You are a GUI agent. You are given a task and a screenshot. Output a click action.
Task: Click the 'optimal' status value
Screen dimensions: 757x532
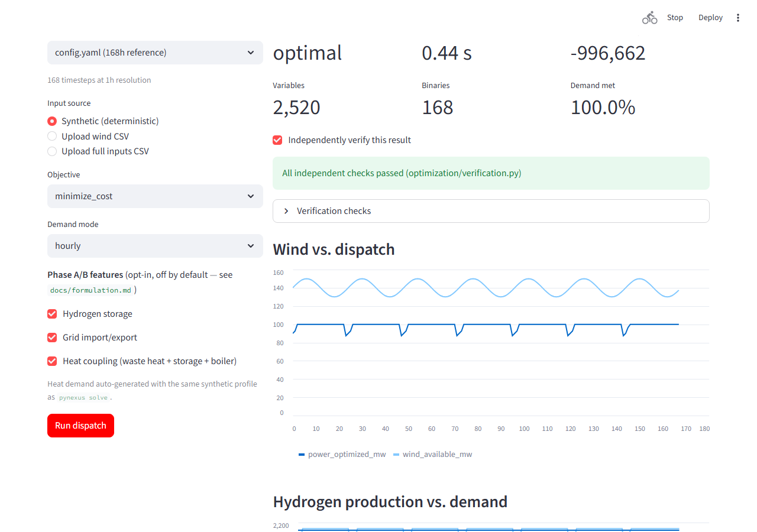(308, 53)
